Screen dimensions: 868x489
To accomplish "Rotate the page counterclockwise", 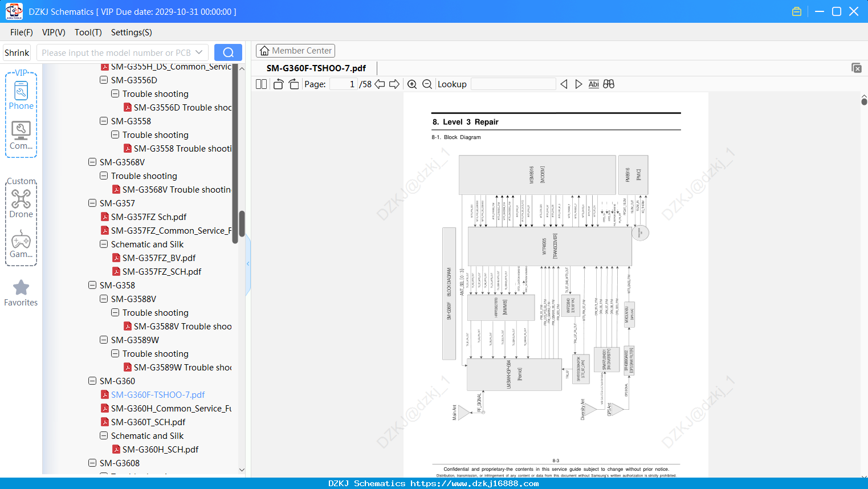I will (278, 84).
